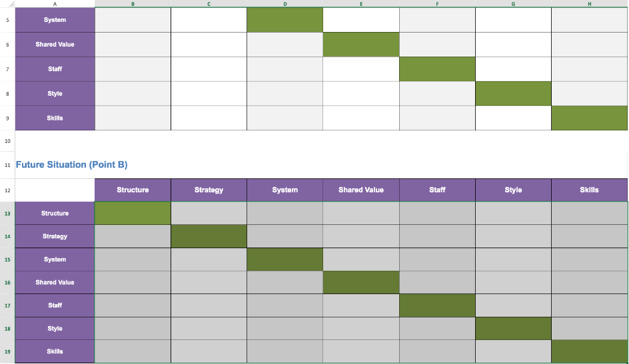
Task: Select the green Staff diagonal cell in row 7
Action: tap(437, 69)
